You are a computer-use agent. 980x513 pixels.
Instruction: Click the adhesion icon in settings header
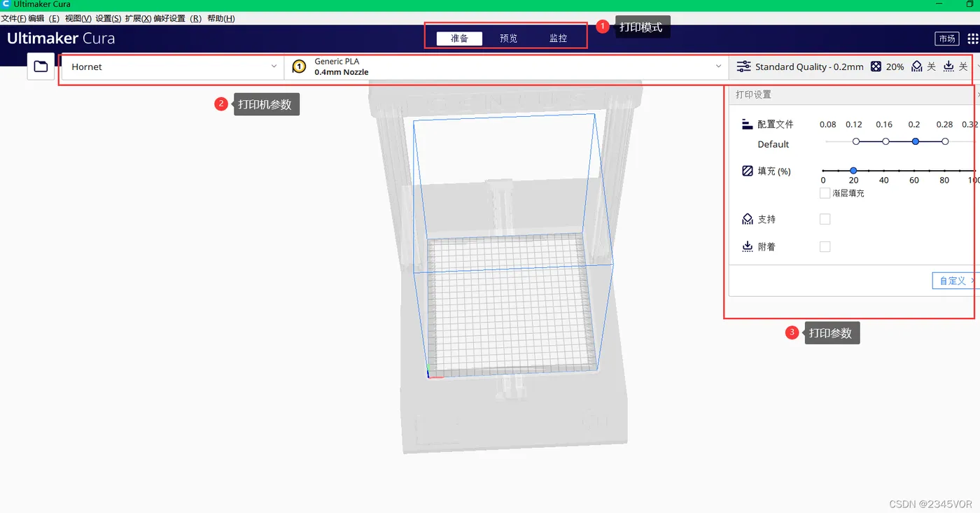click(948, 66)
